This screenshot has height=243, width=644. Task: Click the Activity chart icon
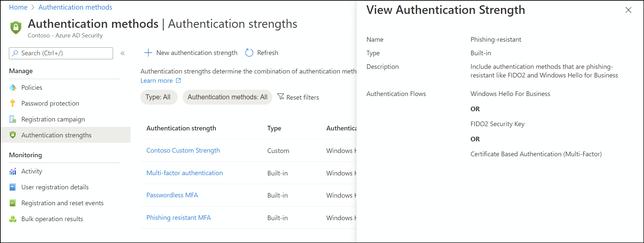(x=13, y=171)
